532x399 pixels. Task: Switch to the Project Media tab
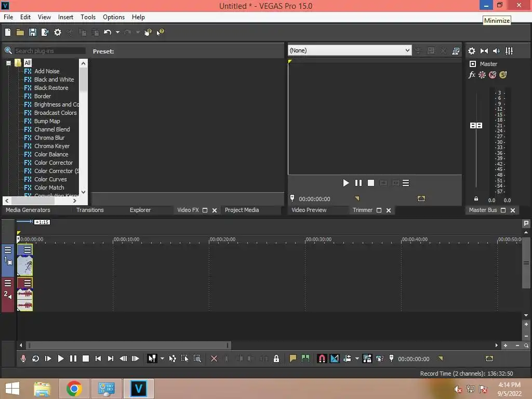[x=242, y=210]
